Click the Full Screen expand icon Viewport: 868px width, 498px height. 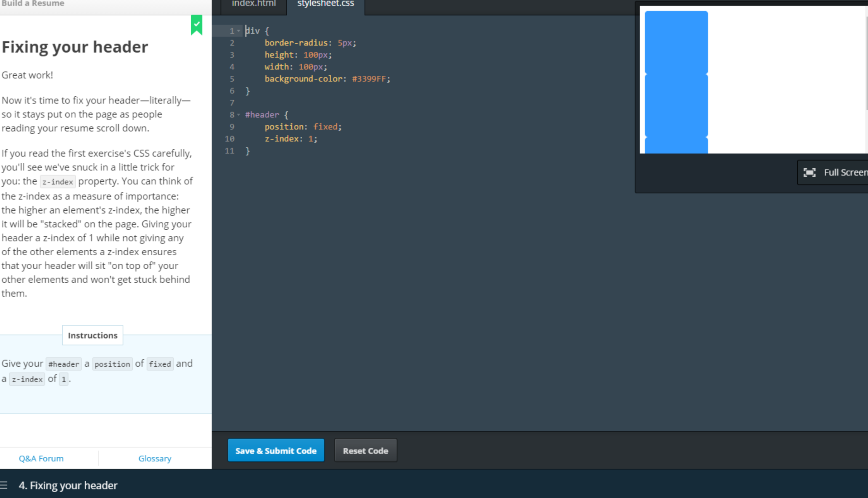tap(809, 172)
